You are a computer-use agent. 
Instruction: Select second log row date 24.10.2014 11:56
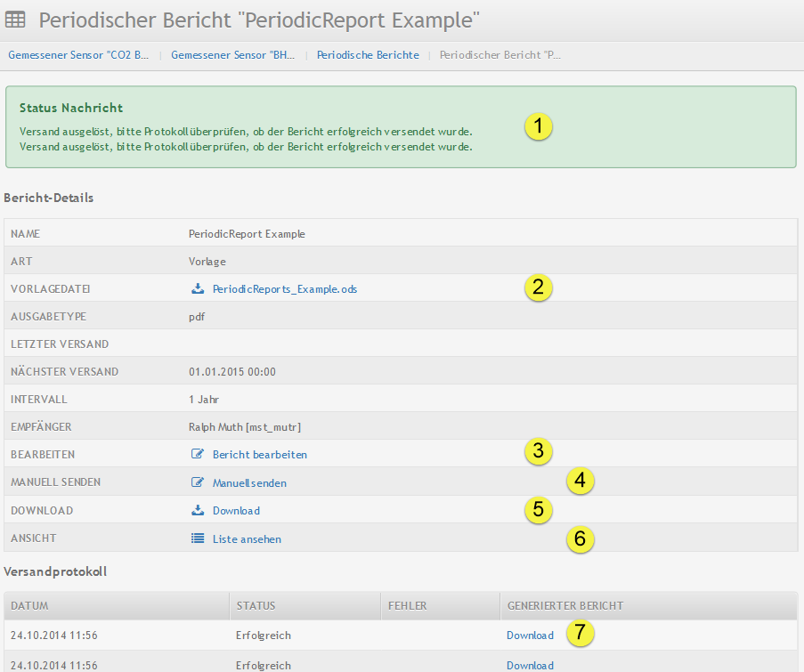[53, 666]
